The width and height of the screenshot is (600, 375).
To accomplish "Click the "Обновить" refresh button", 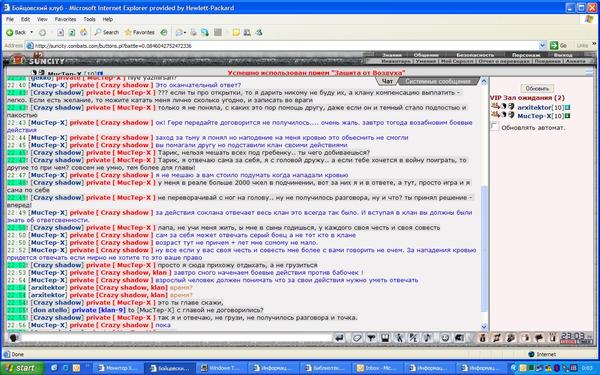I will 537,88.
